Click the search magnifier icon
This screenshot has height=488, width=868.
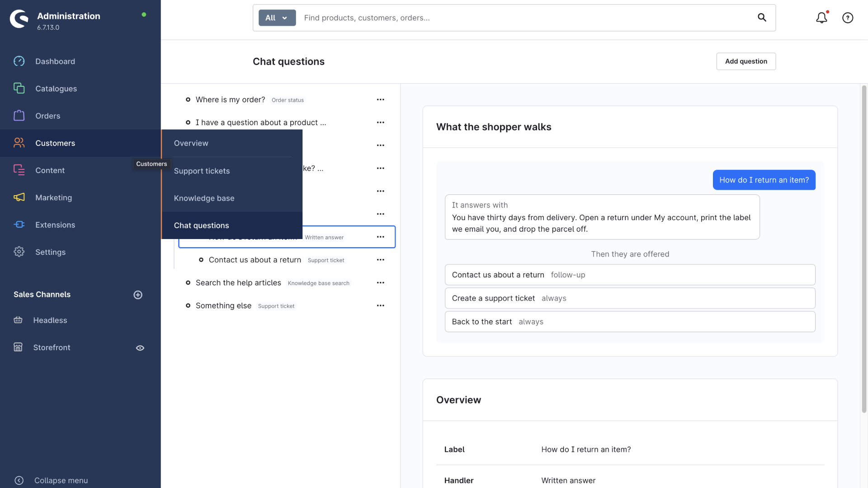point(762,18)
